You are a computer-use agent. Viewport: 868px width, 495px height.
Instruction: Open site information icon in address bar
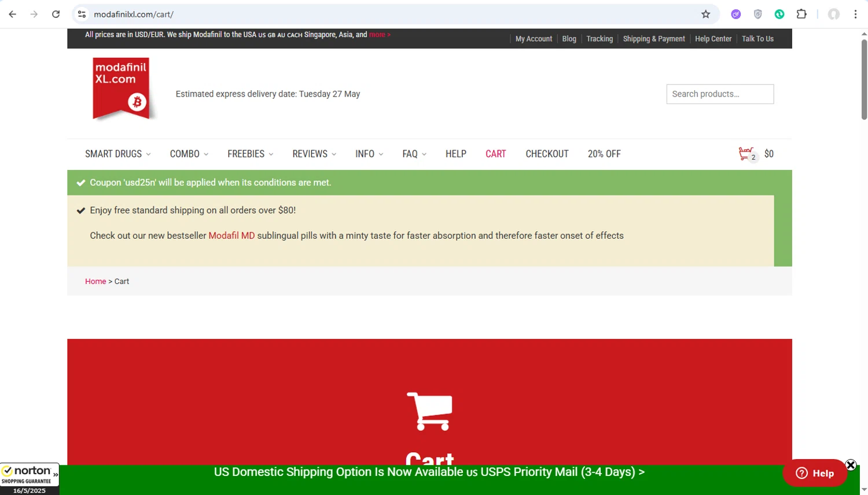click(x=82, y=14)
